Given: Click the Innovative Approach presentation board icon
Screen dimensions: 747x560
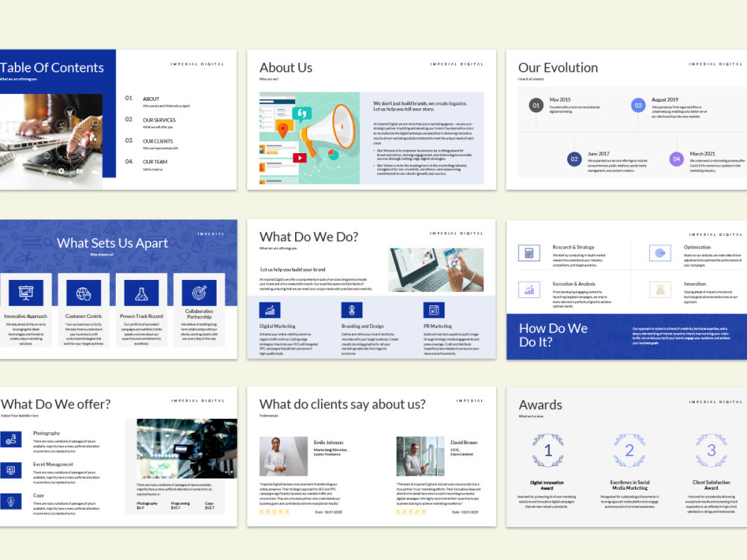Looking at the screenshot, I should (x=25, y=293).
